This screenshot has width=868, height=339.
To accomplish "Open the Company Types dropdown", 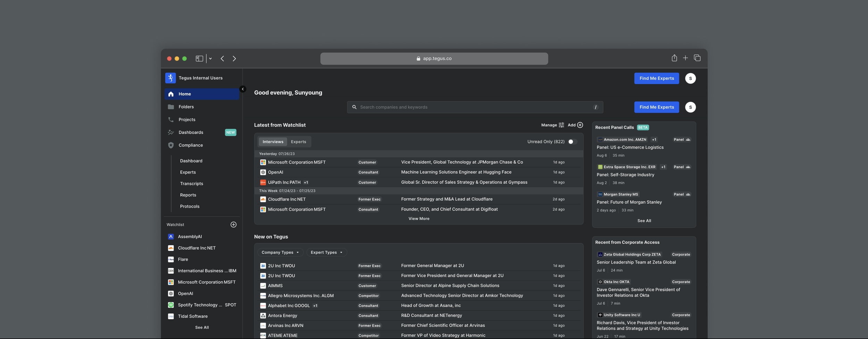I will (x=280, y=253).
